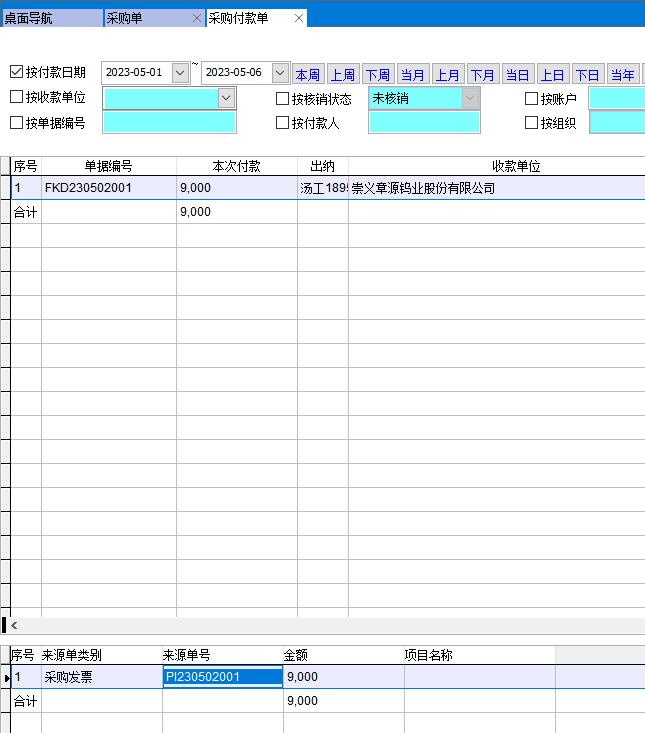Viewport: 645px width, 733px height.
Task: Open the start date 2023-05-01 dropdown
Action: click(x=180, y=73)
